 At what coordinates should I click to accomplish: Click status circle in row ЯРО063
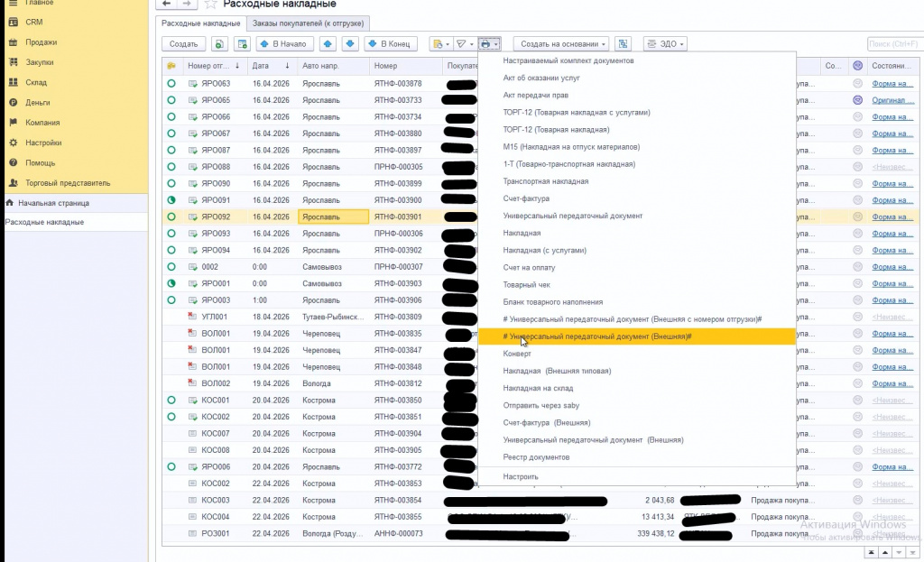tap(171, 83)
